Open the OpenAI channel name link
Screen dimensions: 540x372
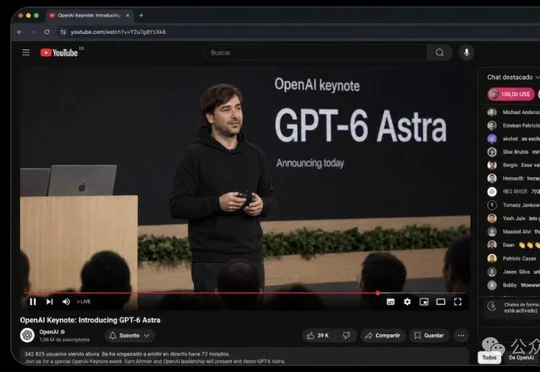(x=49, y=332)
